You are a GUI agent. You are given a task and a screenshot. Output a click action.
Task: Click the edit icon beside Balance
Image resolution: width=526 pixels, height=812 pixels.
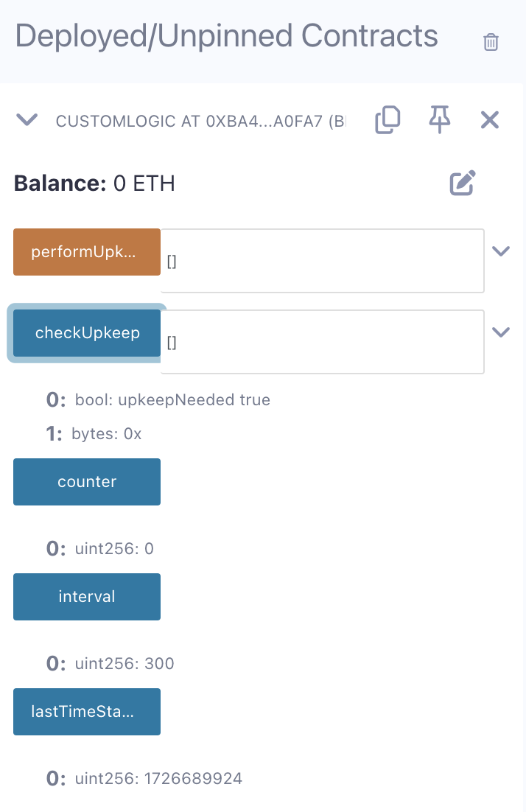point(463,183)
